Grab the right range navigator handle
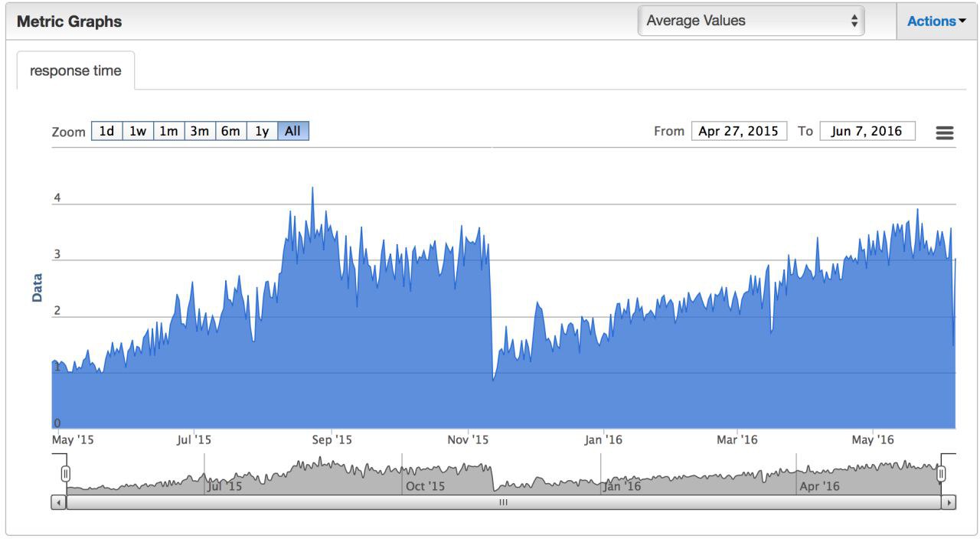Viewport: 980px width, 539px height. (x=942, y=474)
